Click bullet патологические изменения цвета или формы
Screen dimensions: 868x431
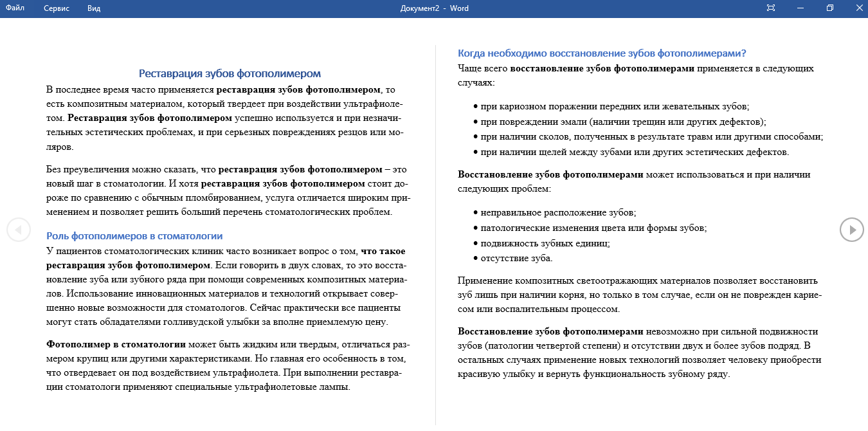point(593,228)
